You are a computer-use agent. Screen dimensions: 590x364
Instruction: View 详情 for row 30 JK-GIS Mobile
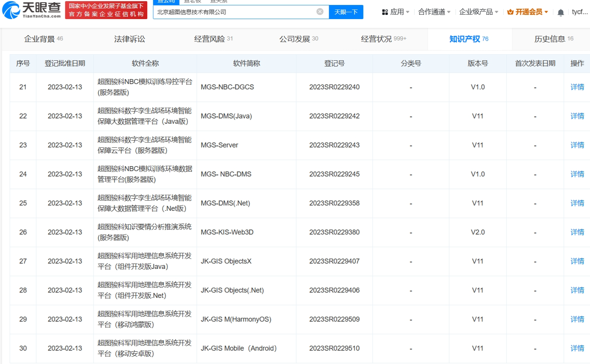(x=577, y=348)
